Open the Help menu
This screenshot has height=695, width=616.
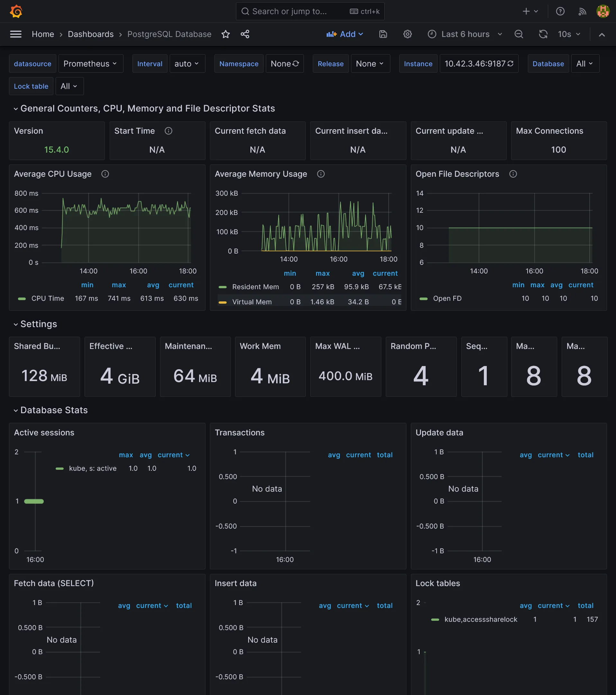pyautogui.click(x=560, y=11)
